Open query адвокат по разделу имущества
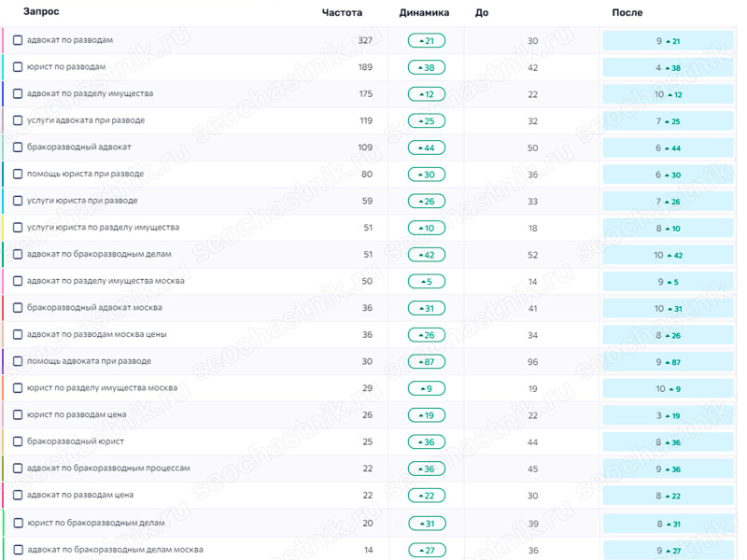The image size is (747, 560). pyautogui.click(x=90, y=93)
